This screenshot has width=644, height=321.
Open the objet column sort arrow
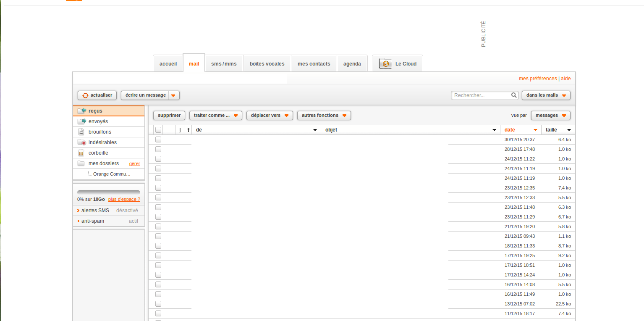[494, 130]
